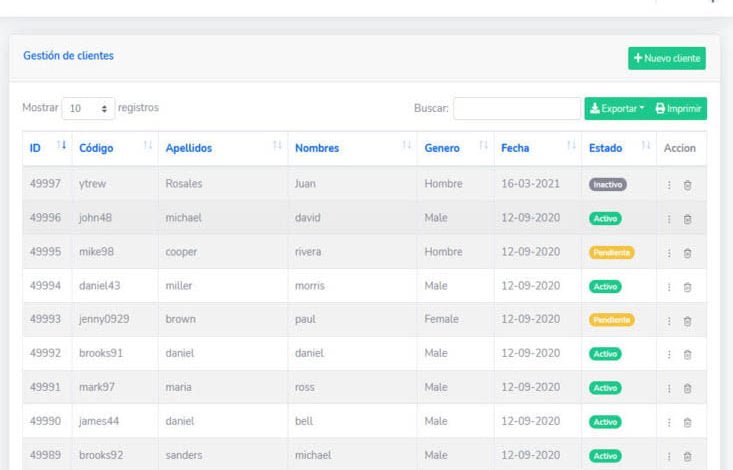
Task: Select the bell name cell
Action: (x=352, y=421)
